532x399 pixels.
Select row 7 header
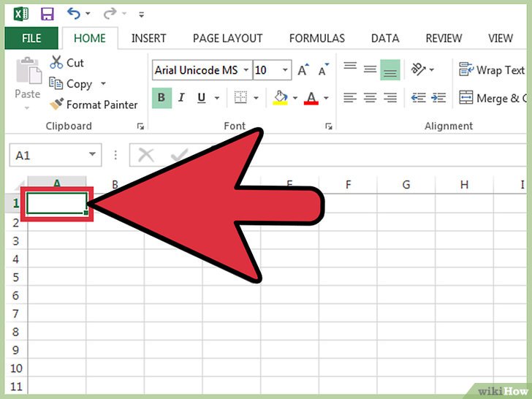tap(15, 313)
